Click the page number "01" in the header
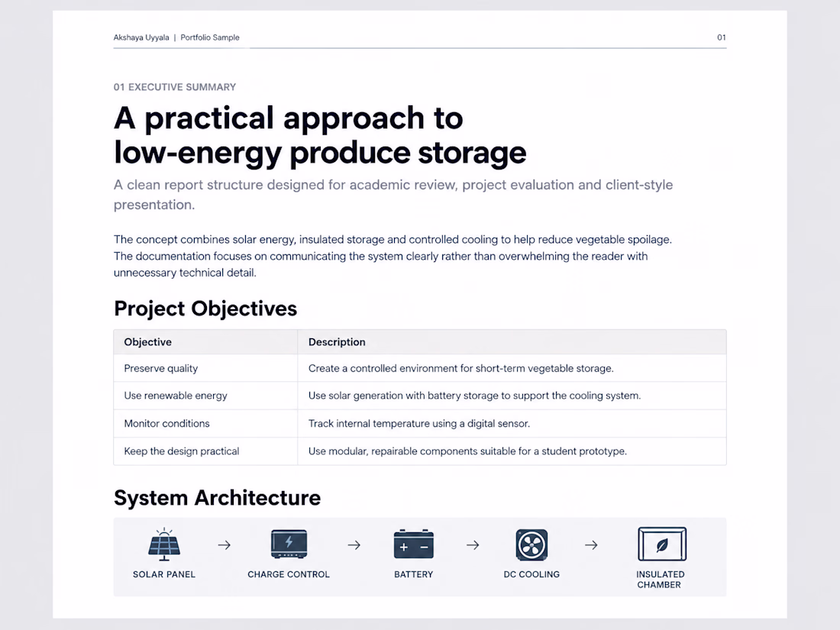840x630 pixels. (722, 37)
